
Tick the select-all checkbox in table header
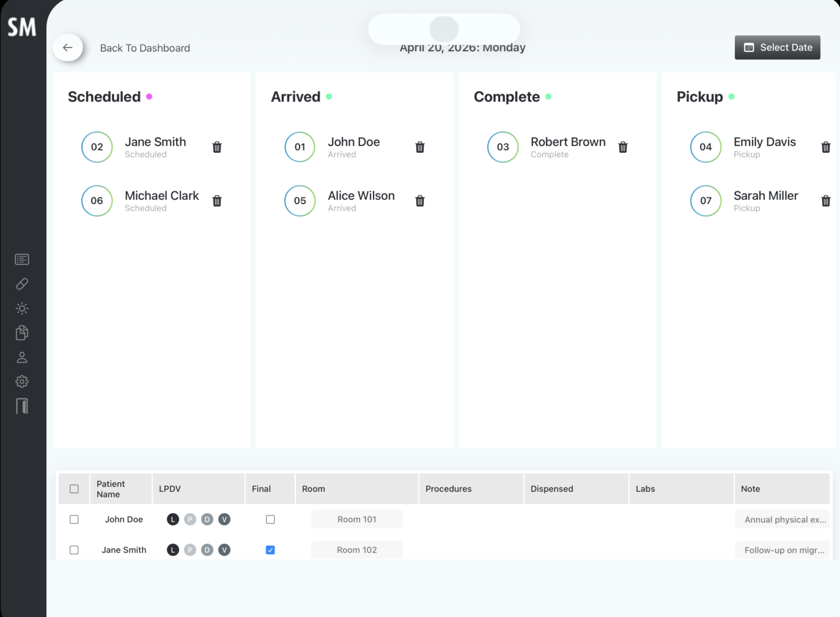(x=74, y=489)
